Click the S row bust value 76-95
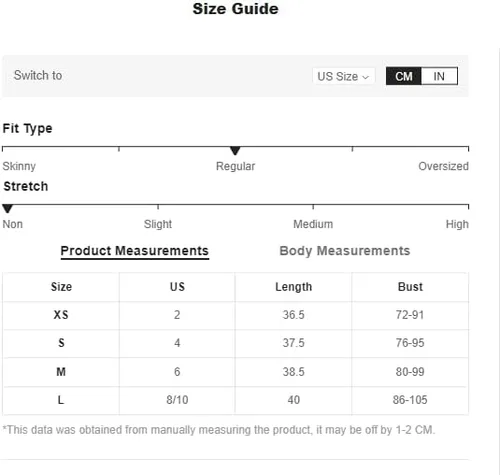The height and width of the screenshot is (475, 500). [x=410, y=343]
